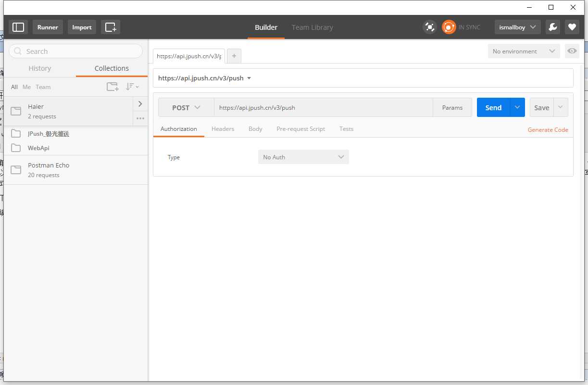
Task: Select the Body request tab
Action: (255, 129)
